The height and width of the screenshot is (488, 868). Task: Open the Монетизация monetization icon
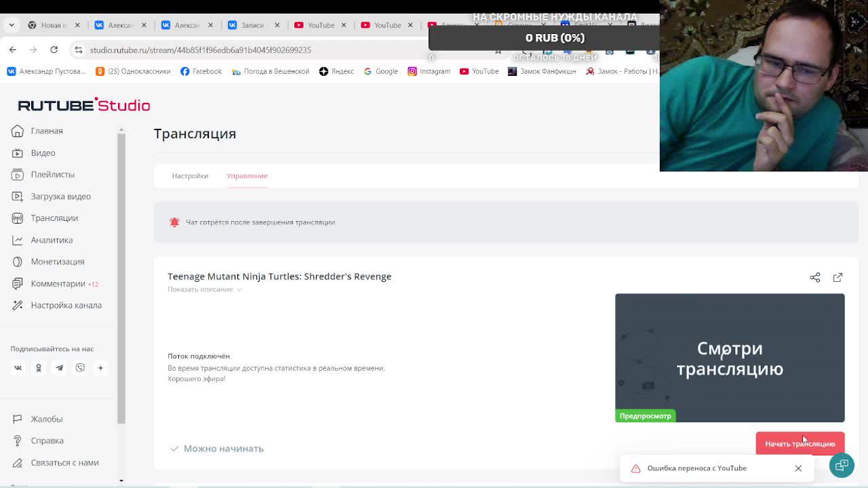(x=18, y=262)
